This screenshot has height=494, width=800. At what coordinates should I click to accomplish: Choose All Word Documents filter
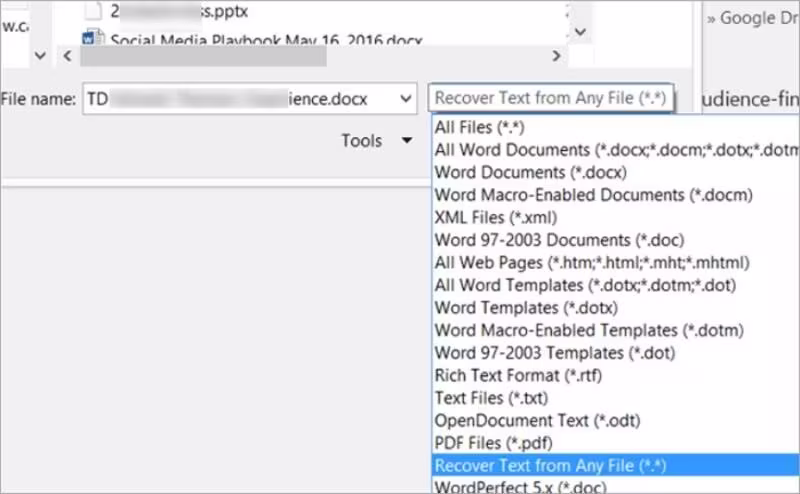(615, 150)
